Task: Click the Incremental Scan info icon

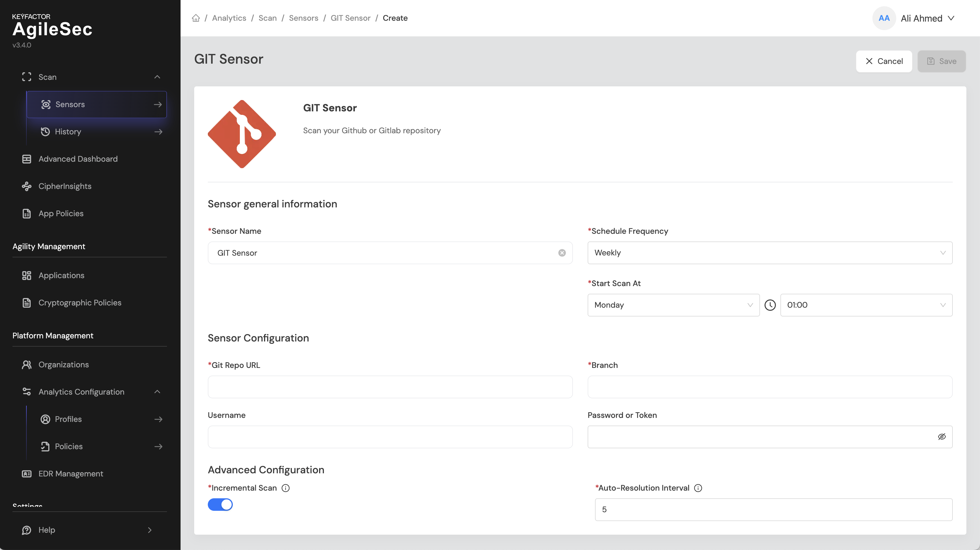Action: 285,488
